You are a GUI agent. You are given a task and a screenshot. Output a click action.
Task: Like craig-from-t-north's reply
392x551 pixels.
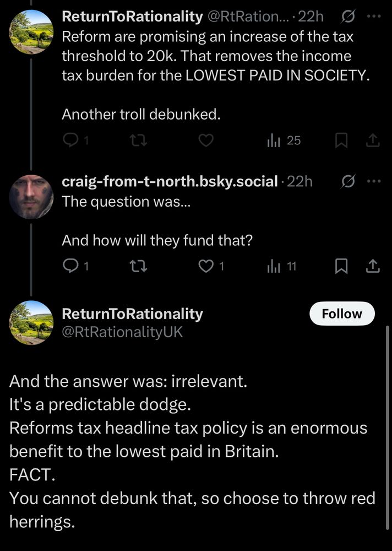pos(205,266)
